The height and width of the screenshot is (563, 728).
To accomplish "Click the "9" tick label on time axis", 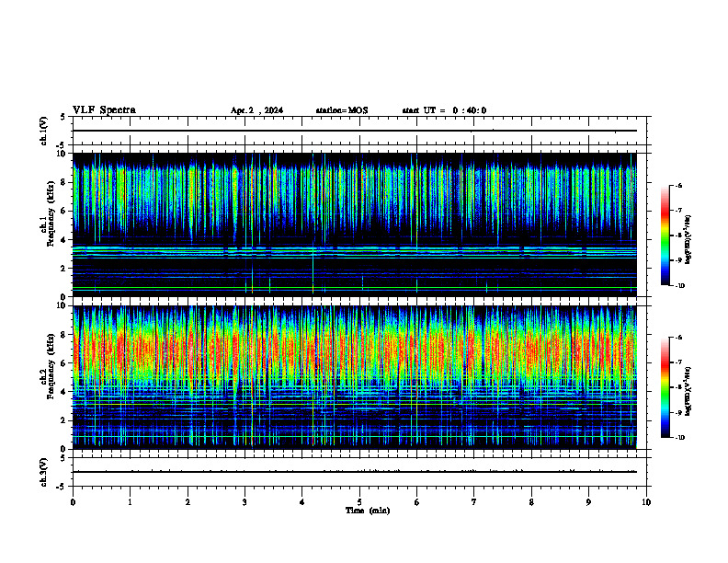I will (x=588, y=502).
